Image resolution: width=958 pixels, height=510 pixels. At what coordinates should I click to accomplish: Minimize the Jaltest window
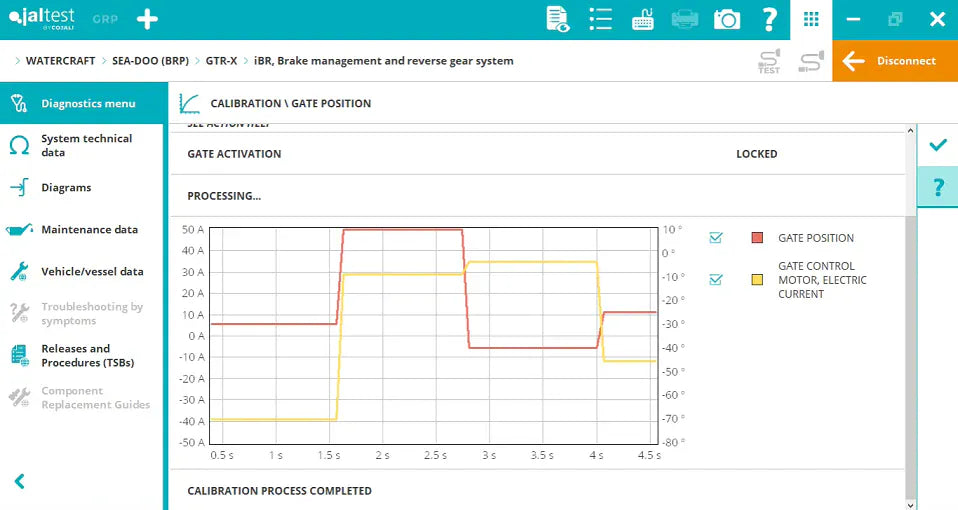click(854, 19)
